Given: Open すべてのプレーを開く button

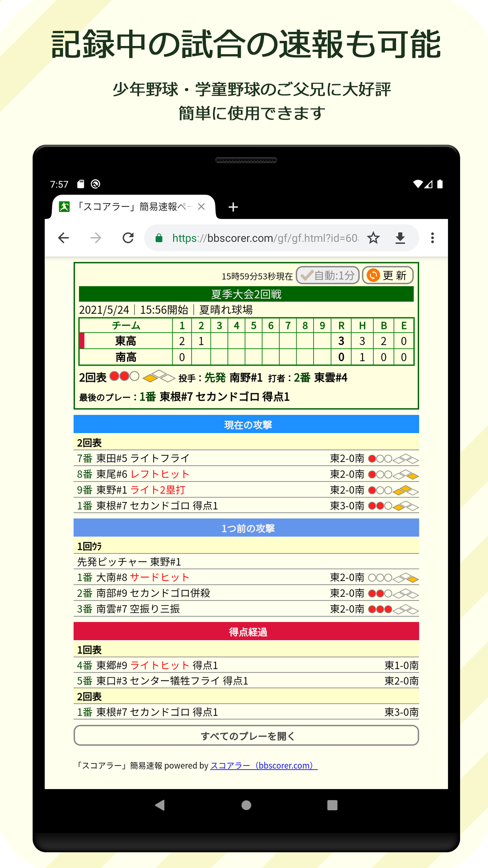Looking at the screenshot, I should point(246,735).
